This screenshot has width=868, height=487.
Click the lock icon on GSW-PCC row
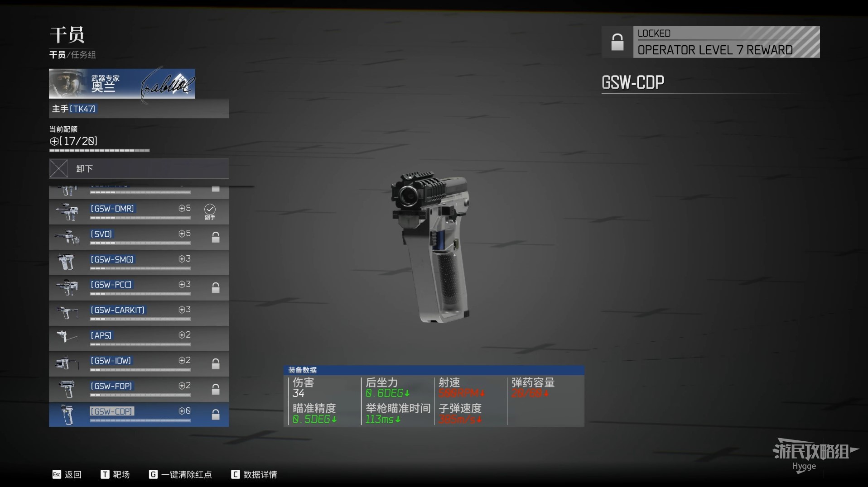click(x=216, y=288)
